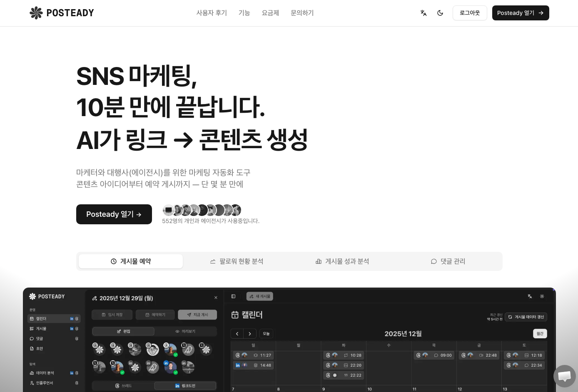
Task: Click the POSTEADY logo in the dark sidebar
Action: [x=47, y=296]
